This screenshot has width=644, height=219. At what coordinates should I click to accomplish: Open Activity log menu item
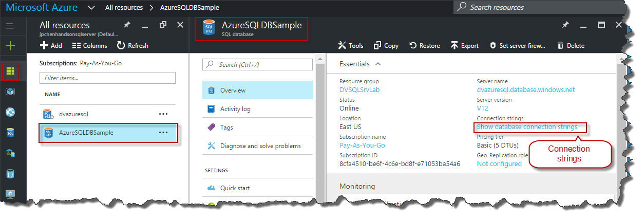coord(257,109)
